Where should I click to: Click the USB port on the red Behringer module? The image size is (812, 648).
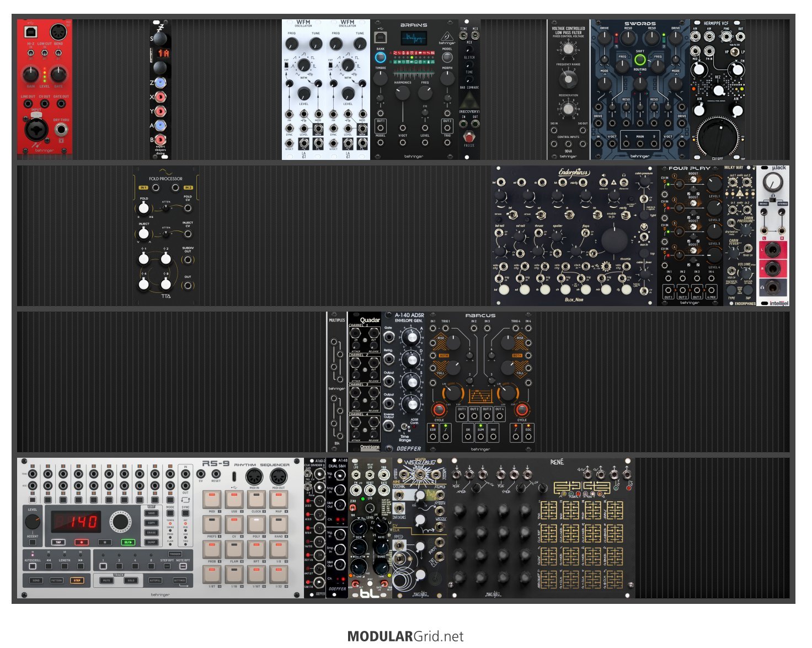click(30, 31)
